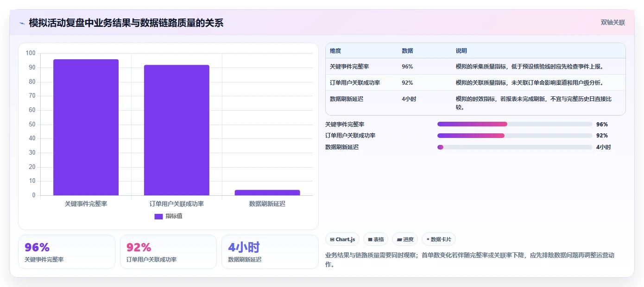Viewport: 644px width, 287px height.
Task: Open the 4小时 数据刷新延迟 data card
Action: click(270, 252)
